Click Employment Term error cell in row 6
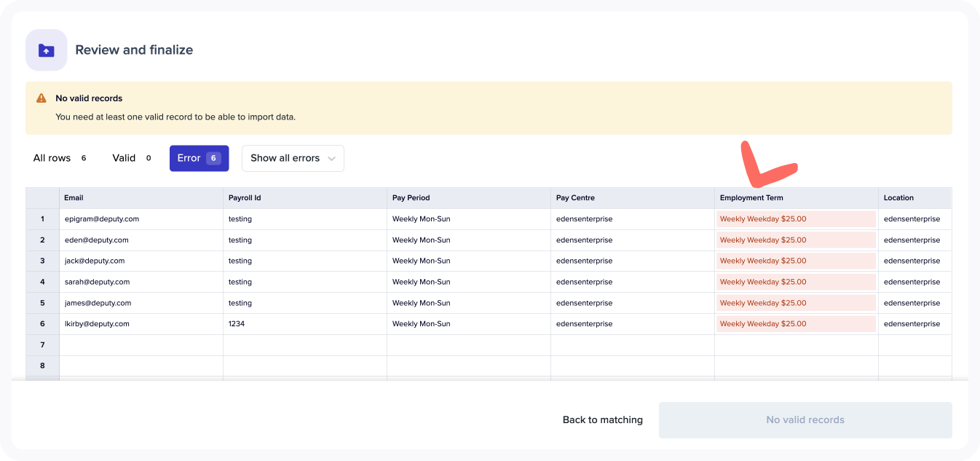This screenshot has width=980, height=461. click(796, 324)
